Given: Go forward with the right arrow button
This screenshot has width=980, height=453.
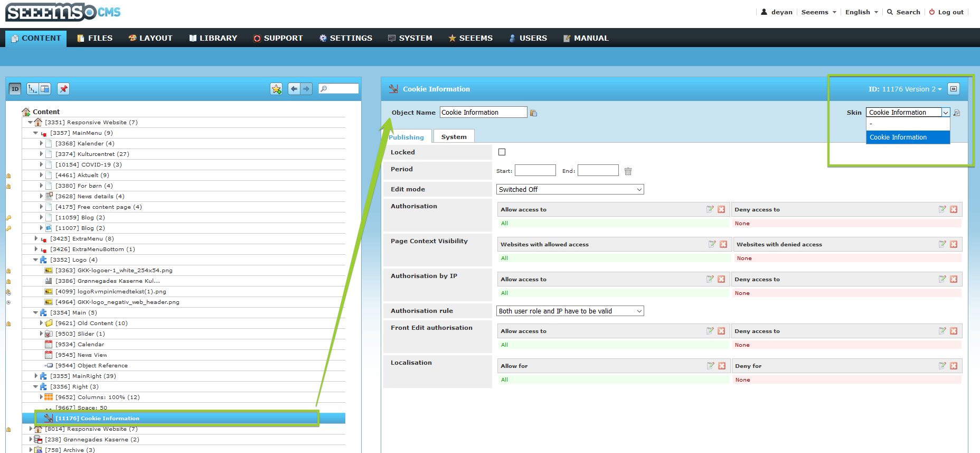Looking at the screenshot, I should pyautogui.click(x=306, y=89).
